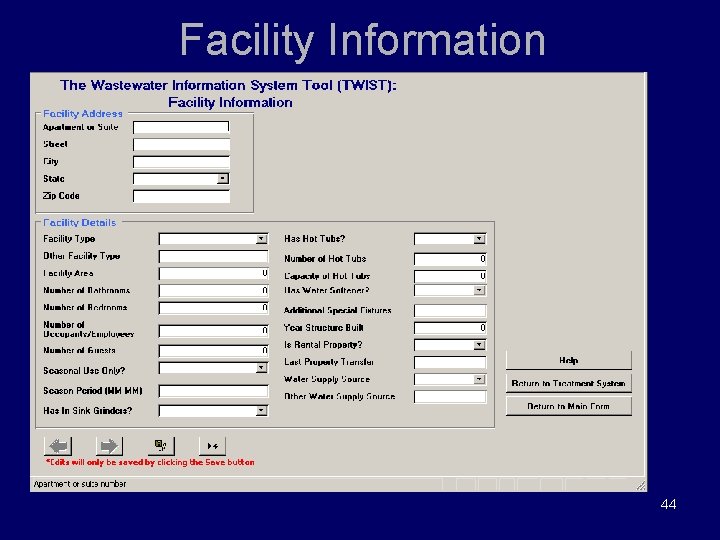Click the previous record left arrow button
The width and height of the screenshot is (720, 540).
click(x=58, y=446)
